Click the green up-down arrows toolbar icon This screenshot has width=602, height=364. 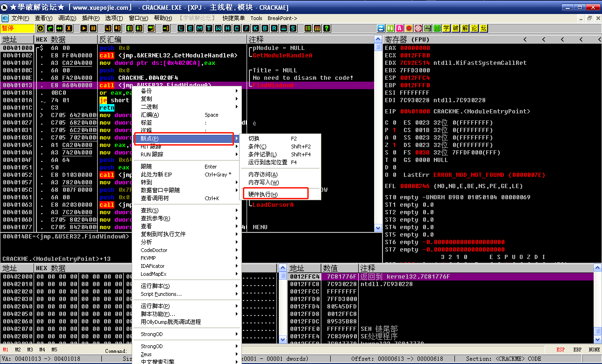tap(390, 28)
